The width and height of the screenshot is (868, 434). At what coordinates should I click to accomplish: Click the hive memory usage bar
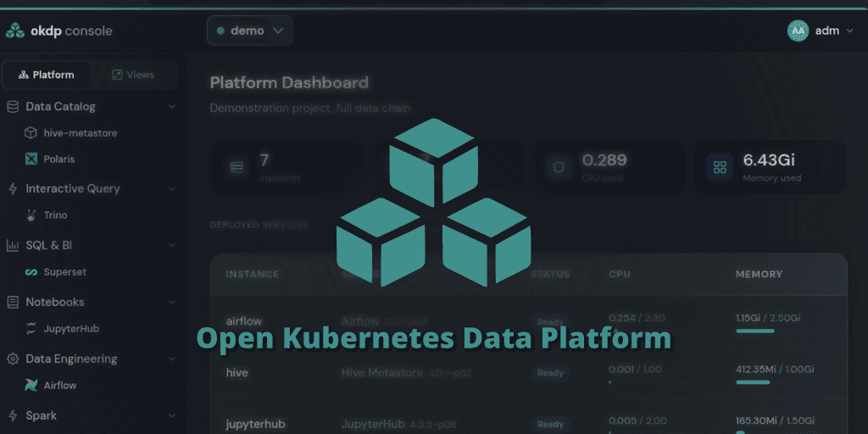(x=753, y=382)
